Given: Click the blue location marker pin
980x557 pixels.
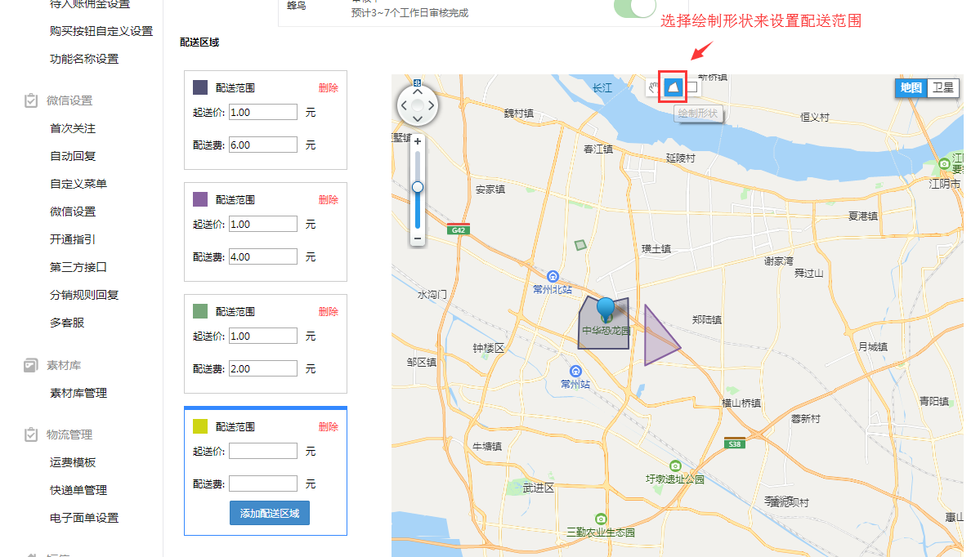Looking at the screenshot, I should (605, 310).
